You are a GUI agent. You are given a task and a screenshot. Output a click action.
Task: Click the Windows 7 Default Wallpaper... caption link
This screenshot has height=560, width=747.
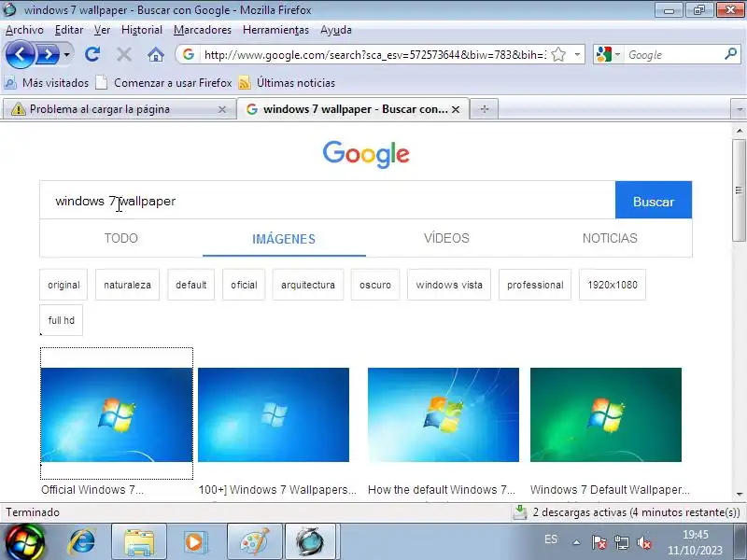[x=610, y=489]
